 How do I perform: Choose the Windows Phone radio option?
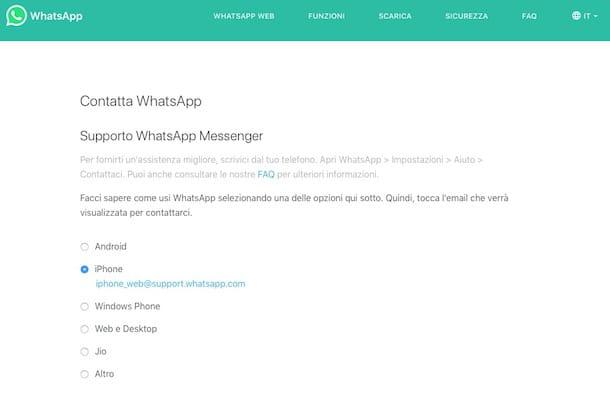pos(84,307)
